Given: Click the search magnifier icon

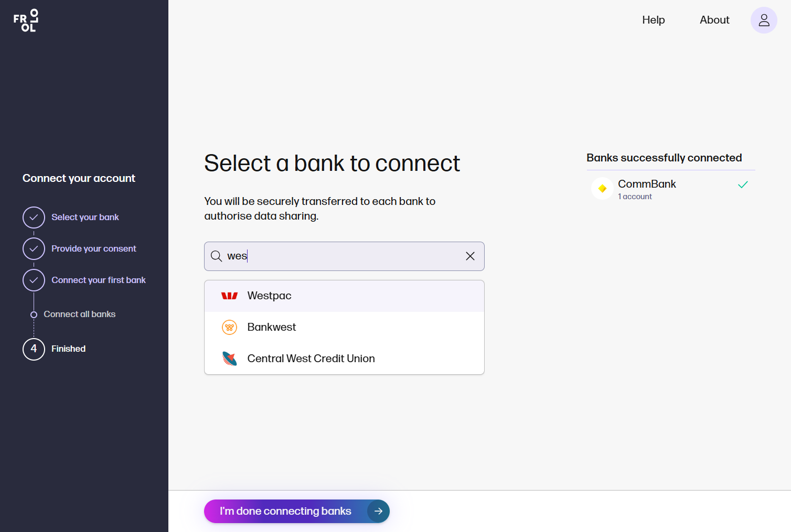Looking at the screenshot, I should 216,256.
